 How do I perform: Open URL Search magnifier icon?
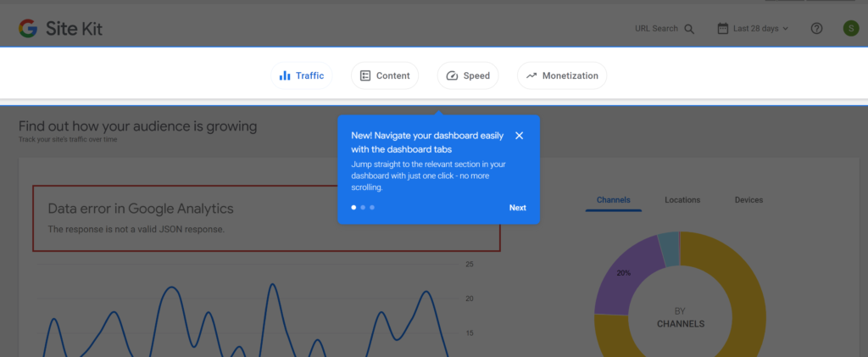coord(689,29)
